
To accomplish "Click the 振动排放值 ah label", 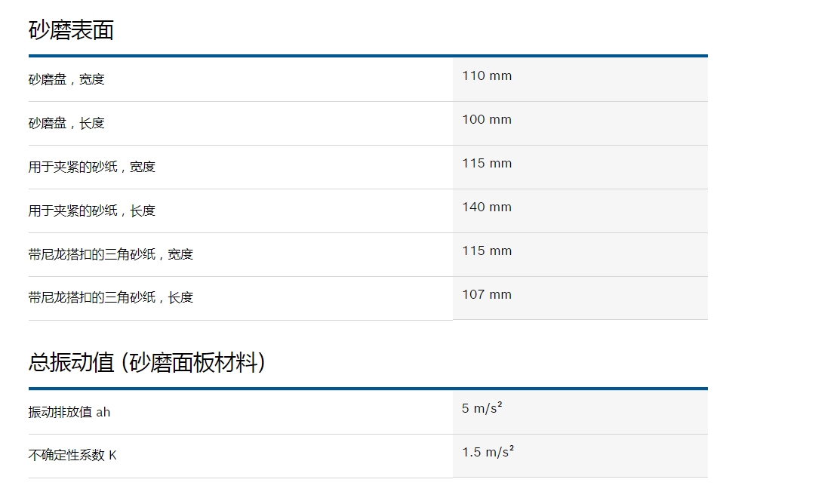I will pos(69,412).
